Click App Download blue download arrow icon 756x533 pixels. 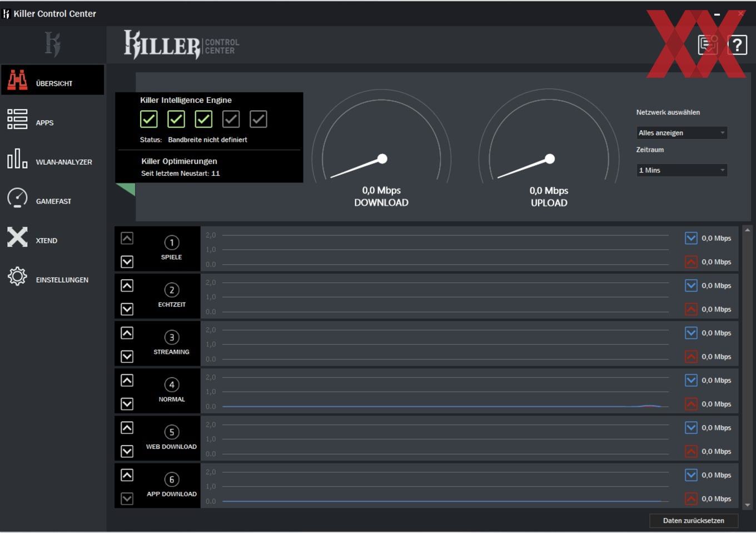pos(691,475)
